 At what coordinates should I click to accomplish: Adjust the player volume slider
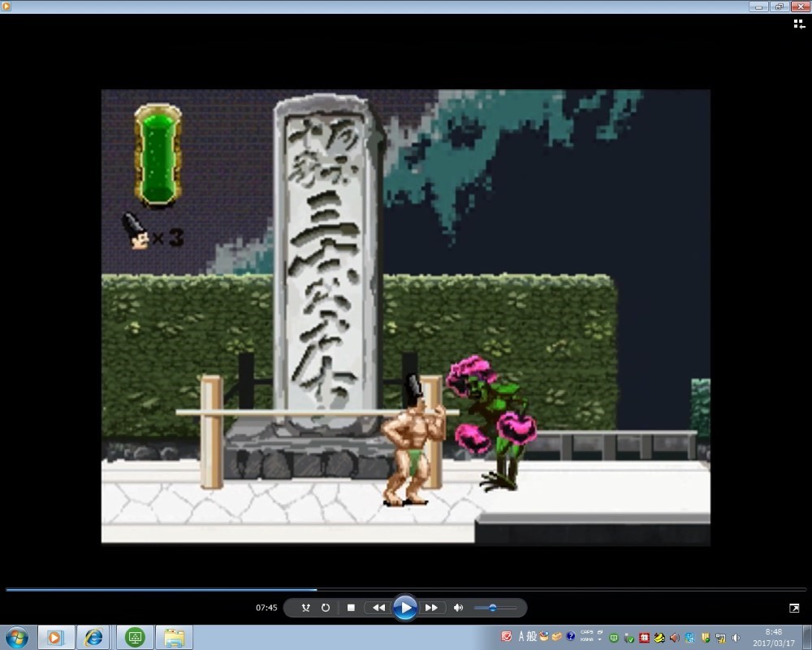pyautogui.click(x=495, y=608)
